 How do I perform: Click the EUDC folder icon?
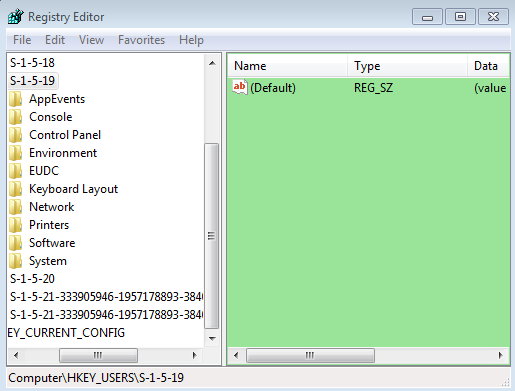coord(16,171)
